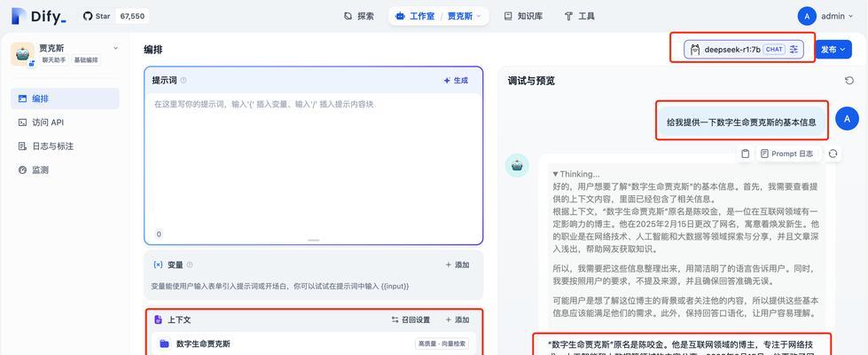This screenshot has height=355, width=868.
Task: Click the 67,550 star count
Action: click(x=132, y=16)
